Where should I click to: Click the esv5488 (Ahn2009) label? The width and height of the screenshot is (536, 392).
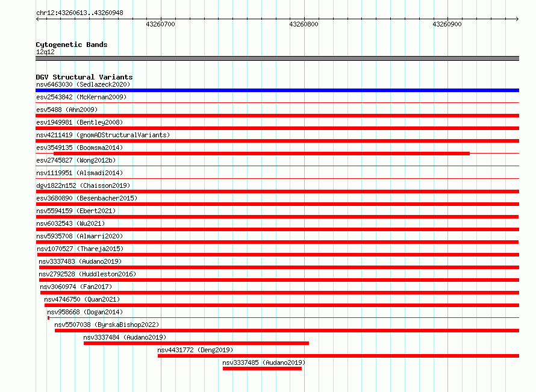tap(67, 110)
